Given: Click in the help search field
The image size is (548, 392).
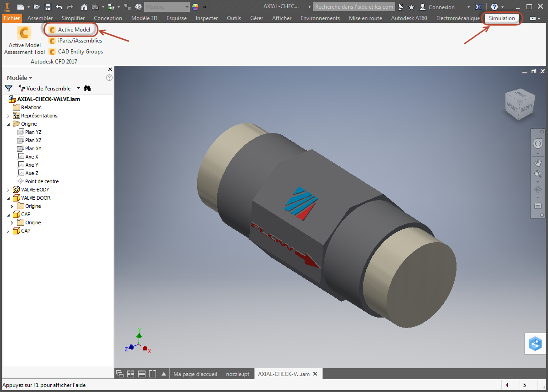Looking at the screenshot, I should point(354,7).
